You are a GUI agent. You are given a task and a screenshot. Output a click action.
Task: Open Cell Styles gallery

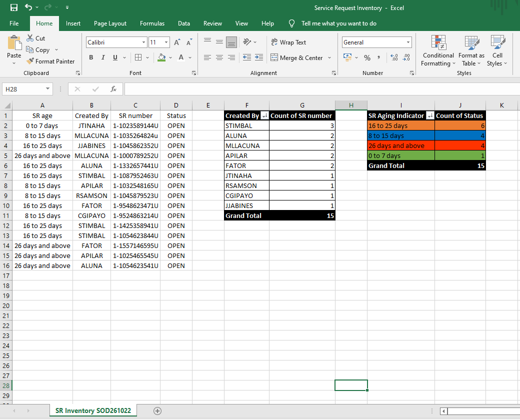[497, 51]
